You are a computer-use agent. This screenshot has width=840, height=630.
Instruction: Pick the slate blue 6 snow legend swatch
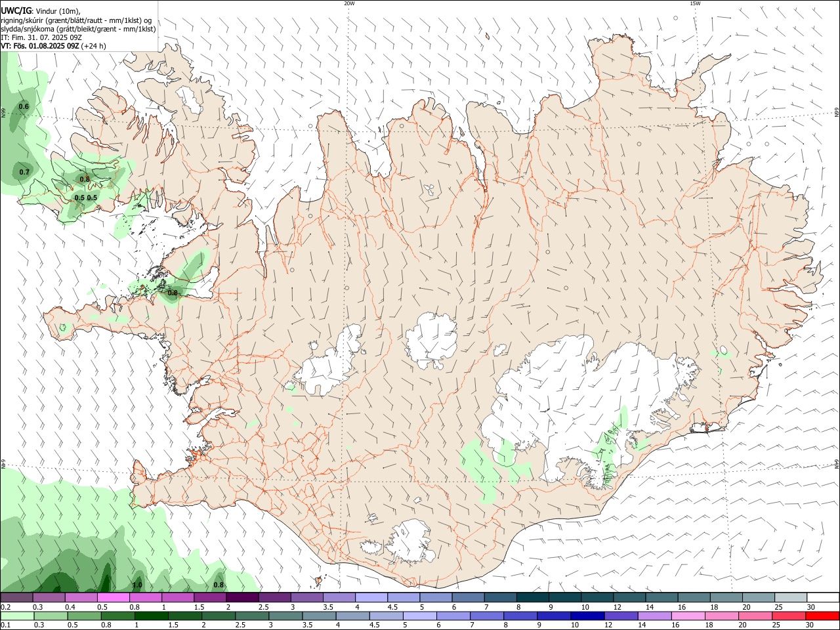(x=469, y=598)
